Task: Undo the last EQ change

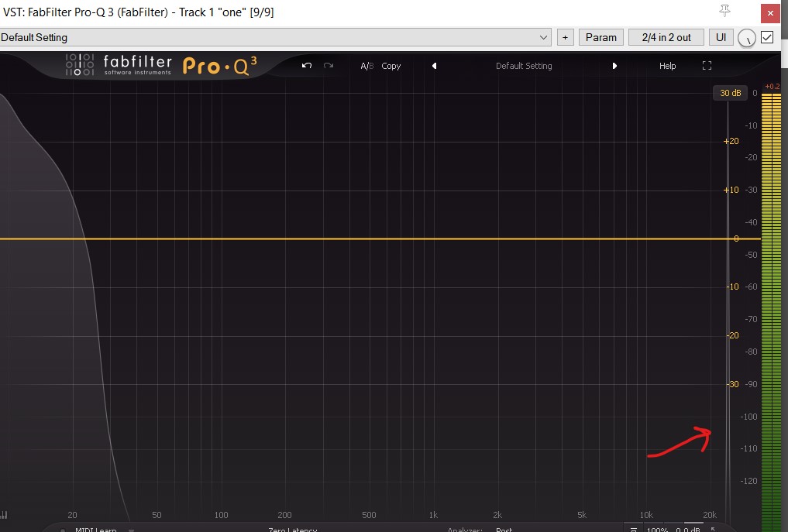Action: pos(307,66)
